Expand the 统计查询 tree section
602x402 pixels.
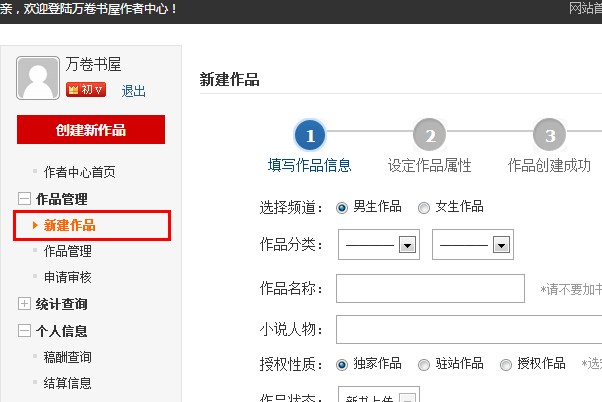click(25, 304)
